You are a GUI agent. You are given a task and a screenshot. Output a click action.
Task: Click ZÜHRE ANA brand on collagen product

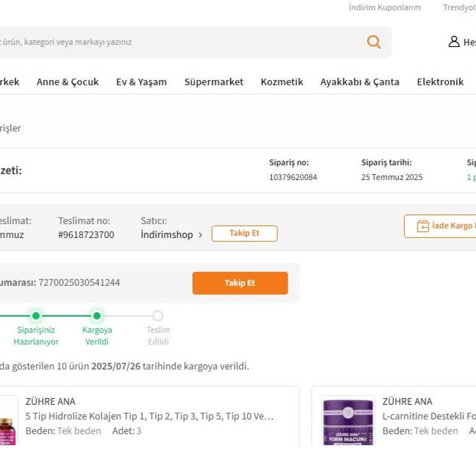click(50, 402)
